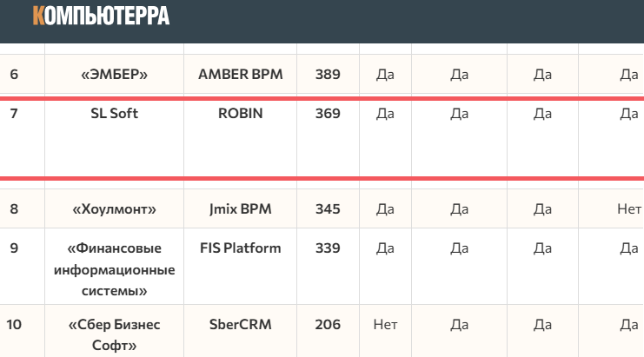Click the score 206 cell
The image size is (644, 357).
(328, 325)
